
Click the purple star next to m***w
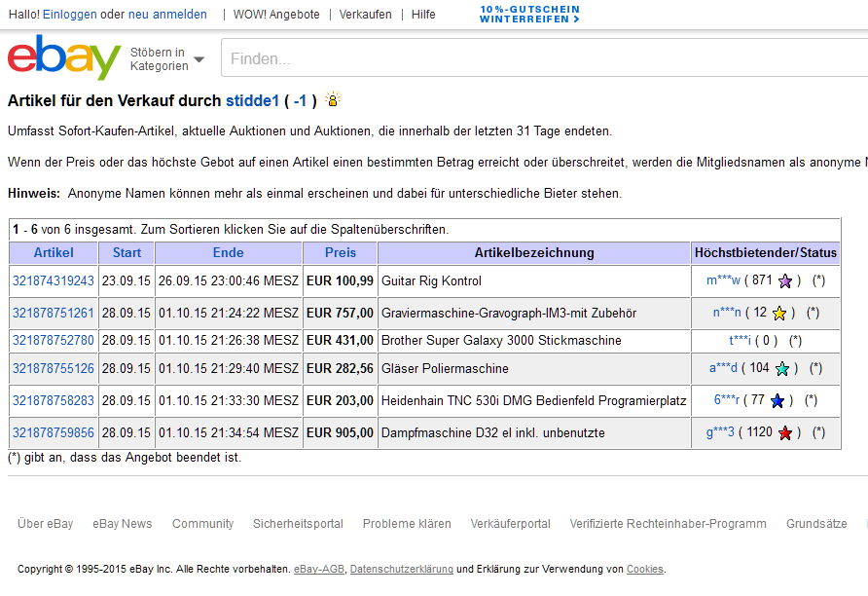tap(785, 281)
